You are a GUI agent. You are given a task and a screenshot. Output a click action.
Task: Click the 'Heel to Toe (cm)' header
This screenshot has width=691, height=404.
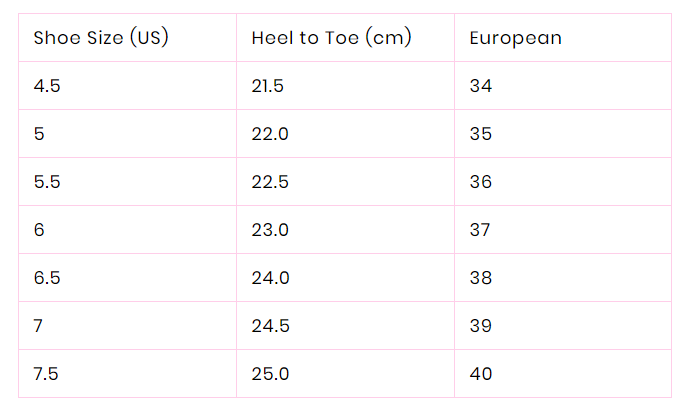coord(331,38)
